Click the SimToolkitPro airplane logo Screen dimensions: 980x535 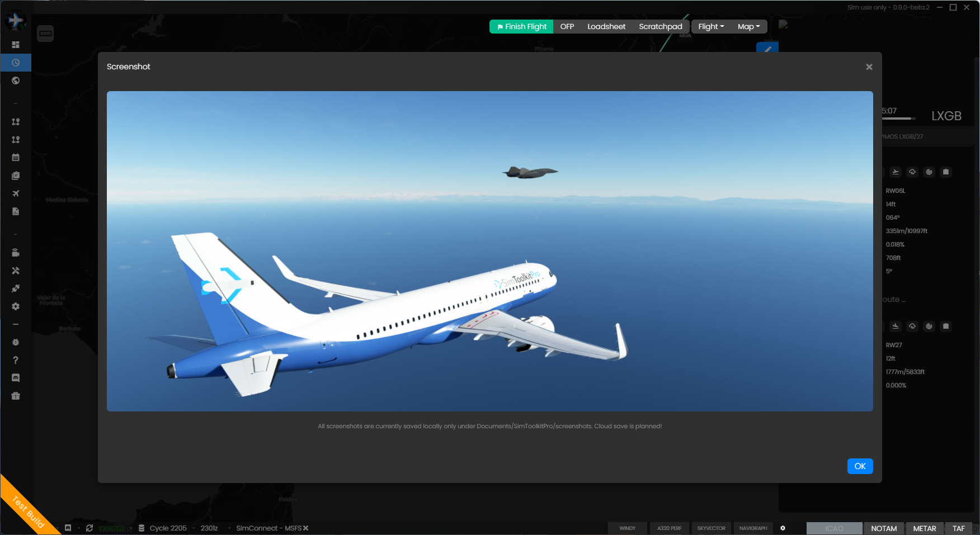coord(16,21)
